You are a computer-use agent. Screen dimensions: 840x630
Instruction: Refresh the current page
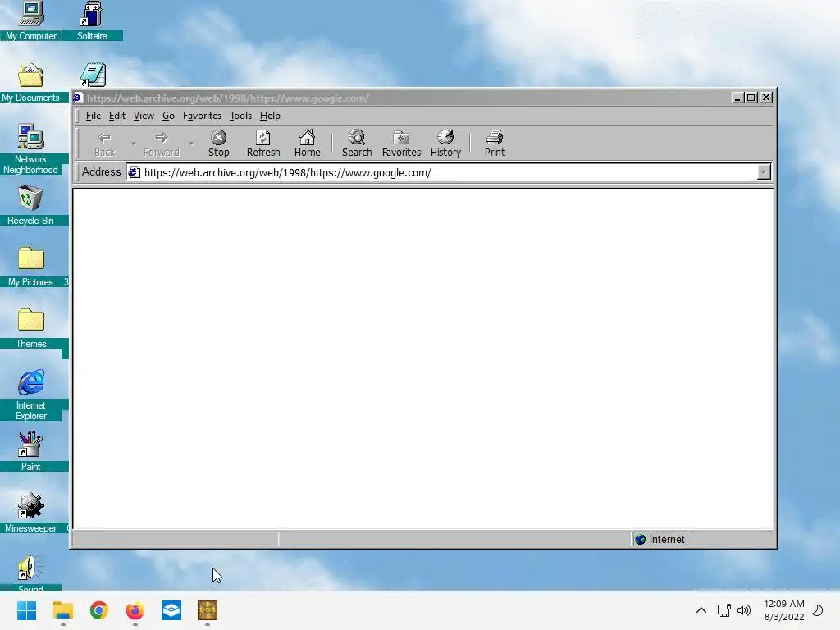(x=263, y=143)
